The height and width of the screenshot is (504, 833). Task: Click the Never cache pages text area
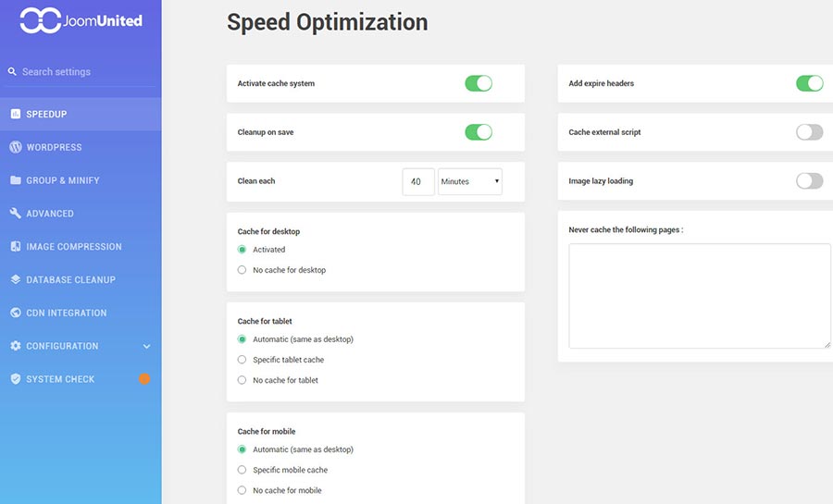point(699,296)
